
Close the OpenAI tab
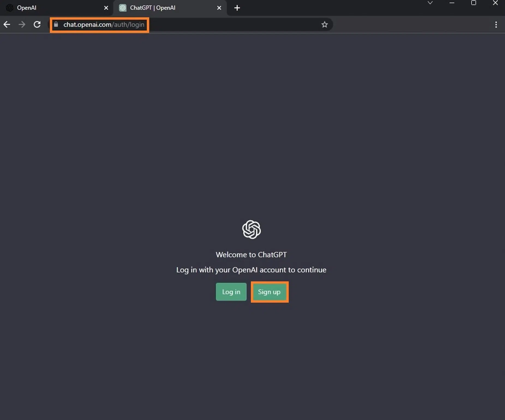[x=106, y=8]
